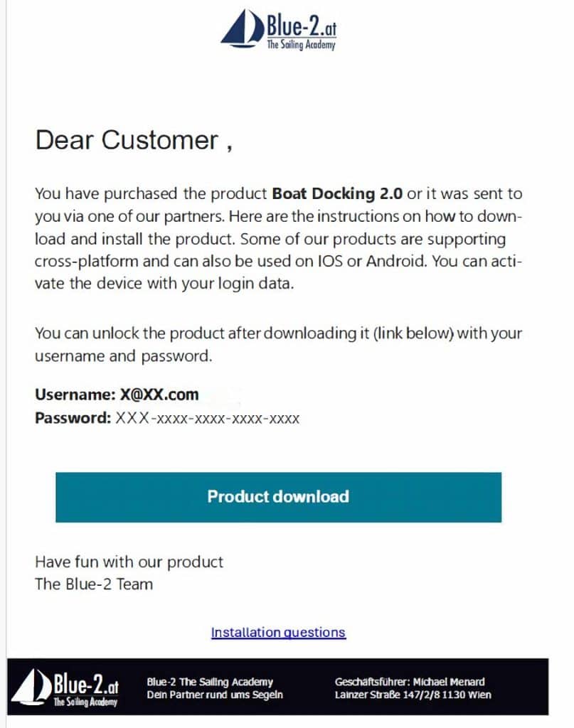Click the Username: label
The width and height of the screenshot is (574, 728).
click(x=74, y=395)
